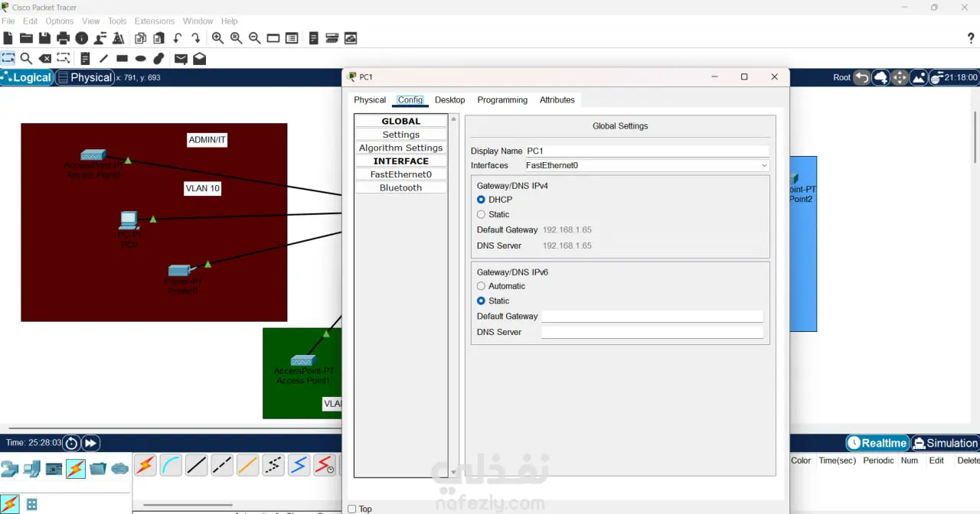The width and height of the screenshot is (980, 514).
Task: Select the PC0 device in VLAN 10
Action: click(x=129, y=221)
